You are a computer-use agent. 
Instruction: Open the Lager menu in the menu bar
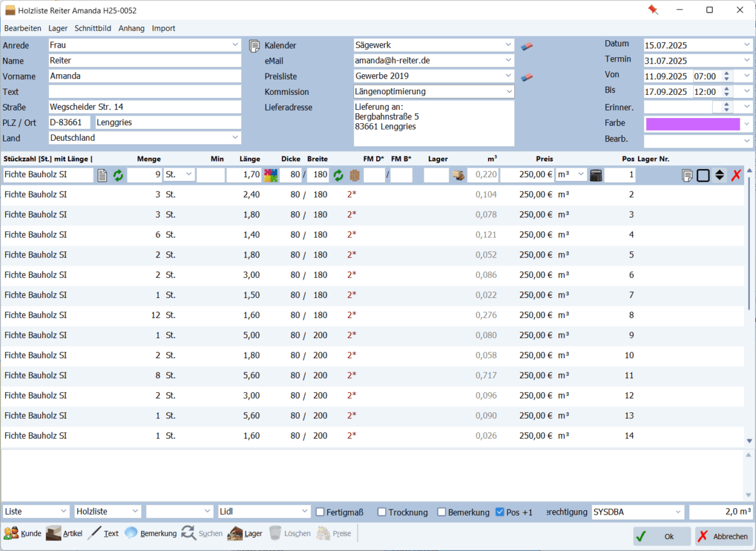coord(58,28)
